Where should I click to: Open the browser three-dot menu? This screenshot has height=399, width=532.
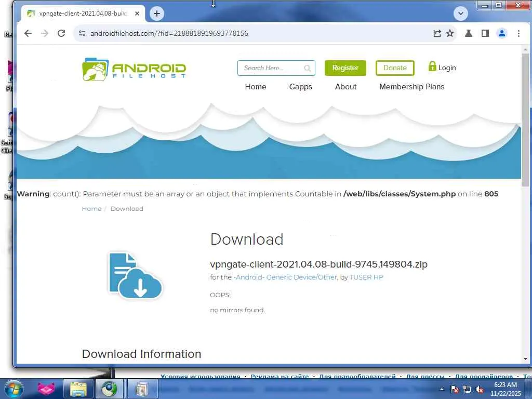(x=518, y=33)
